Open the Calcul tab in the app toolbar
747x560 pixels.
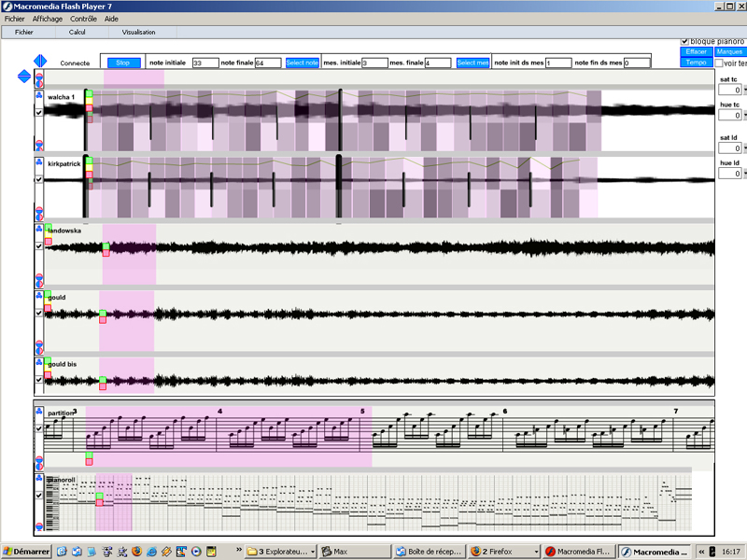(77, 32)
